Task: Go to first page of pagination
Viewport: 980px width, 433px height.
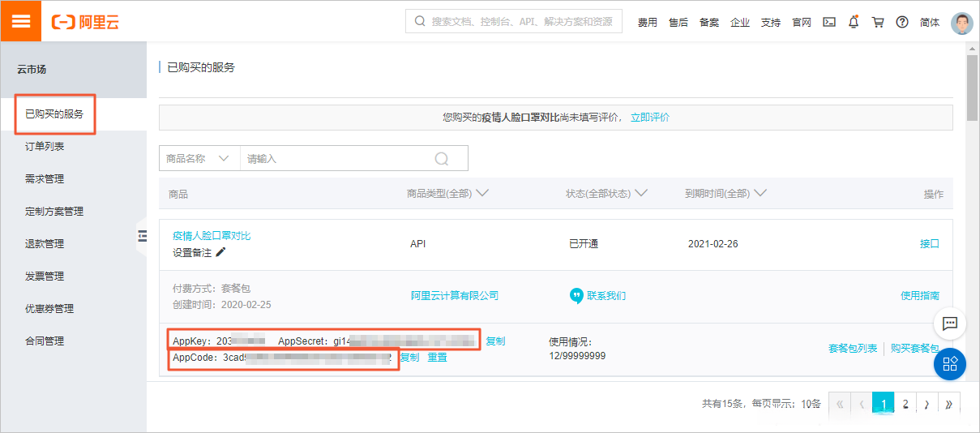Action: [840, 403]
